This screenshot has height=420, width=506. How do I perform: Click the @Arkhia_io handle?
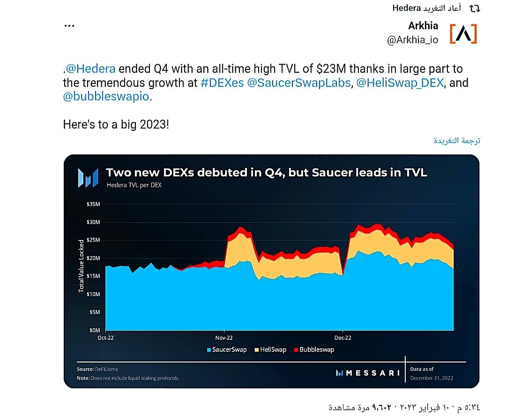412,40
